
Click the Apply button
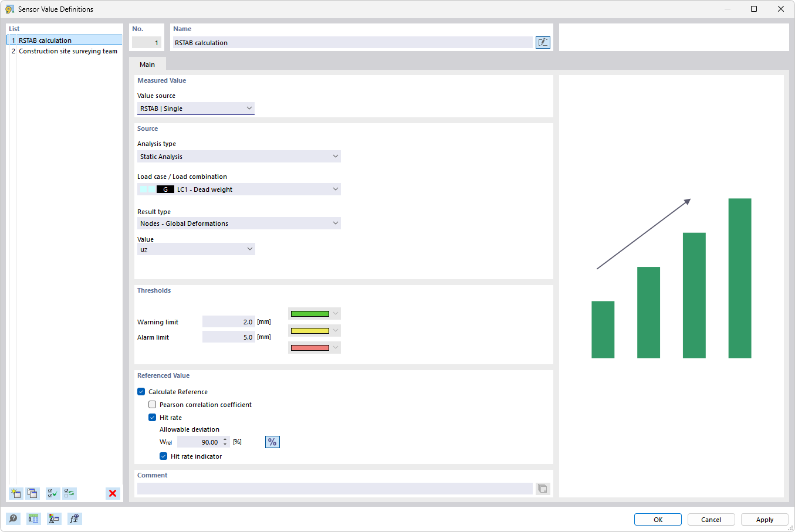click(x=764, y=520)
